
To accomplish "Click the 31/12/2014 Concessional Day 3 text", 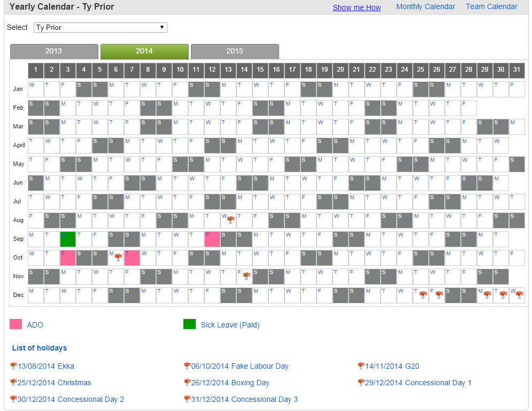I will (x=245, y=399).
